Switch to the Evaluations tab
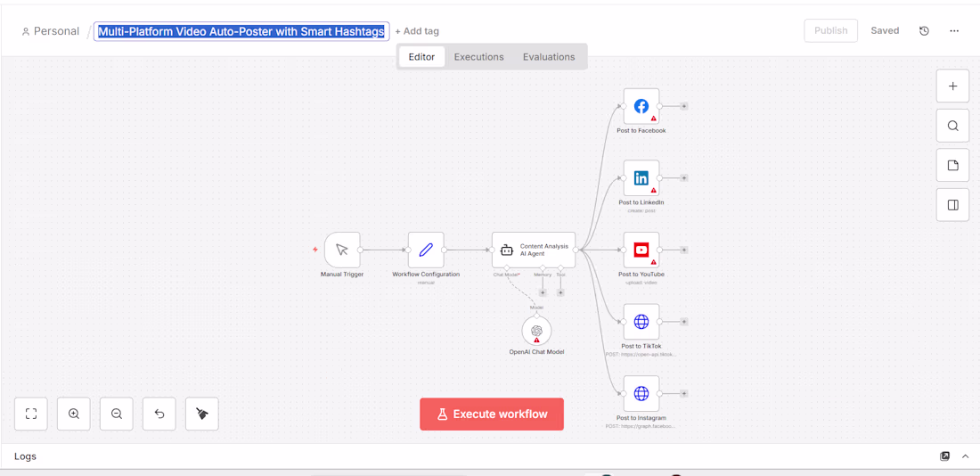Image resolution: width=980 pixels, height=476 pixels. [x=549, y=57]
